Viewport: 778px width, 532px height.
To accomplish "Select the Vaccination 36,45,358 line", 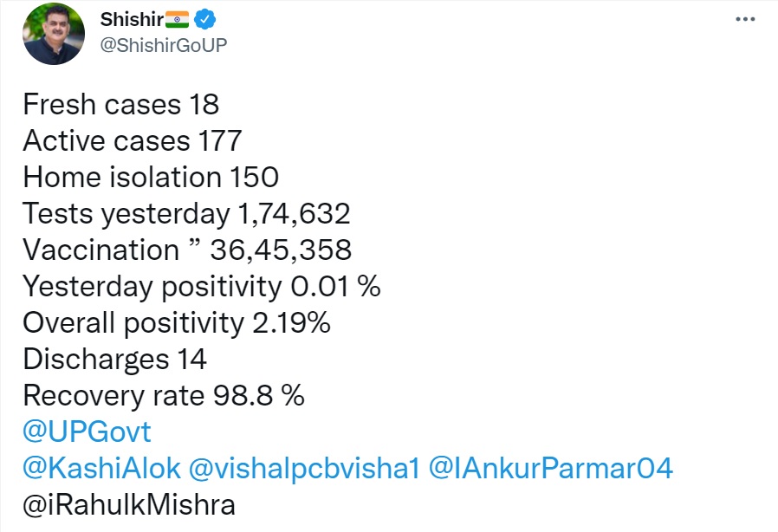I will pyautogui.click(x=187, y=250).
